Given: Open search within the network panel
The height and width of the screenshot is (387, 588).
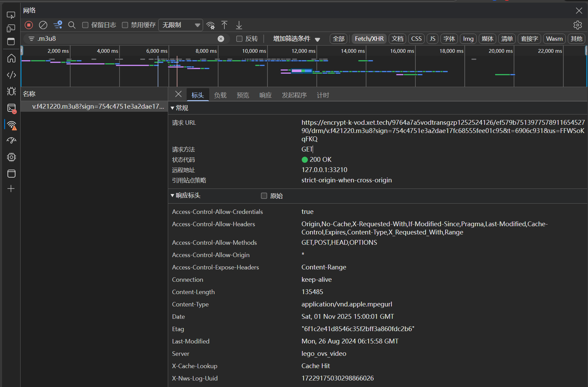Looking at the screenshot, I should click(72, 25).
